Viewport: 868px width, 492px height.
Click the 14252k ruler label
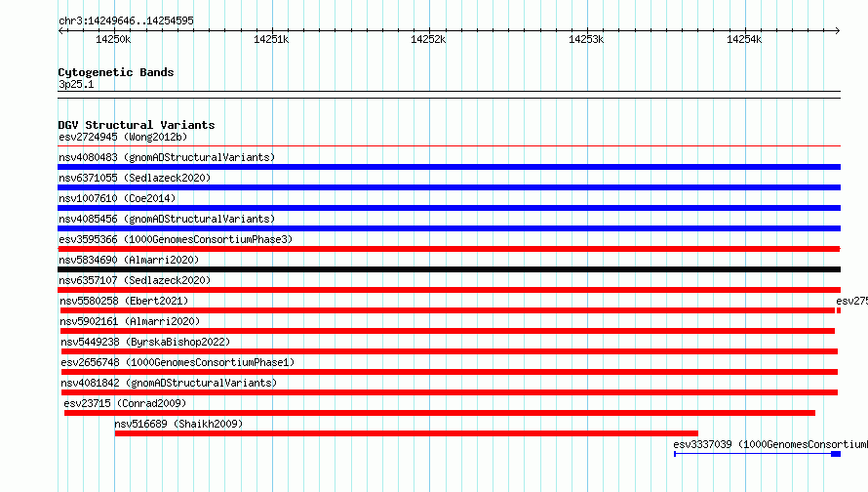[428, 39]
